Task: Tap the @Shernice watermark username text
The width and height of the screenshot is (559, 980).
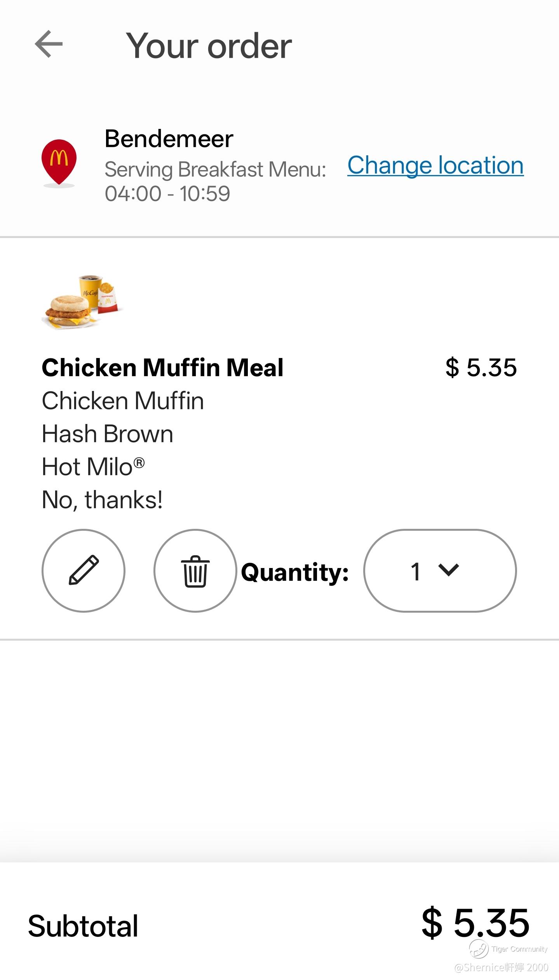Action: (x=501, y=967)
